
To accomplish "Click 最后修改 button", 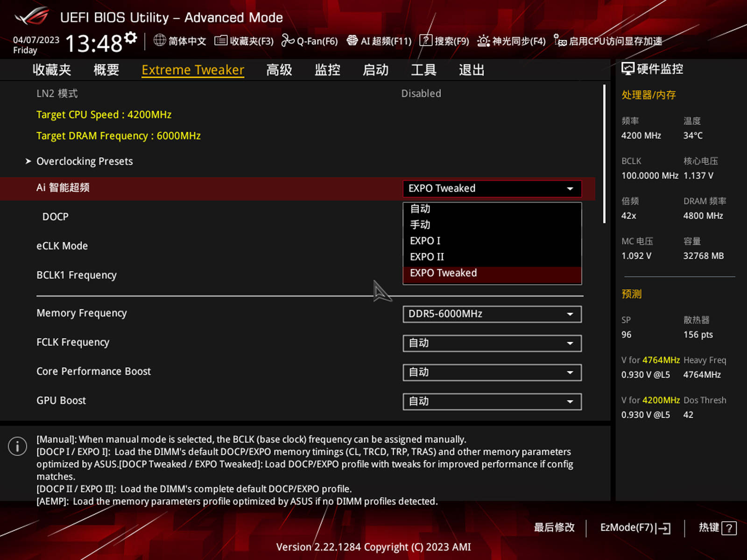I will pos(554,527).
